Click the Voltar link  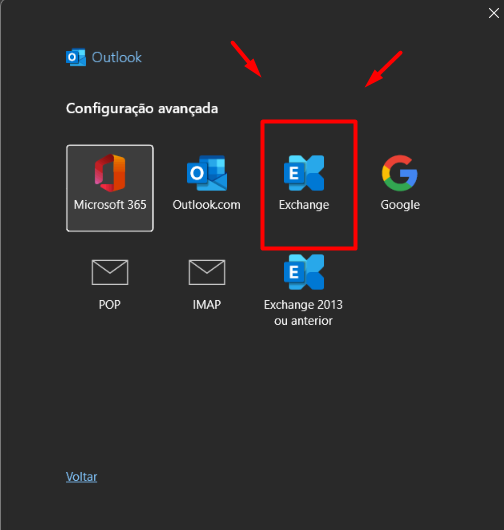coord(81,477)
